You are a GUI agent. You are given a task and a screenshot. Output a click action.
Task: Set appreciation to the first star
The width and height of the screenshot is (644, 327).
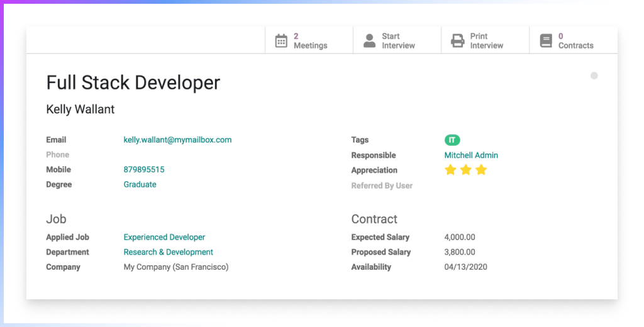[x=450, y=170]
